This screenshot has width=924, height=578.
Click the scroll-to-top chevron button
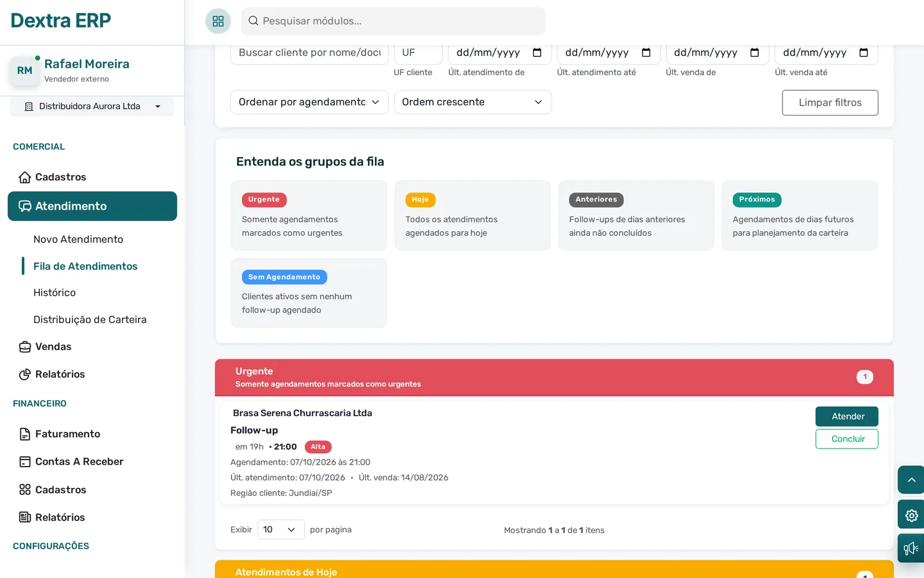911,480
